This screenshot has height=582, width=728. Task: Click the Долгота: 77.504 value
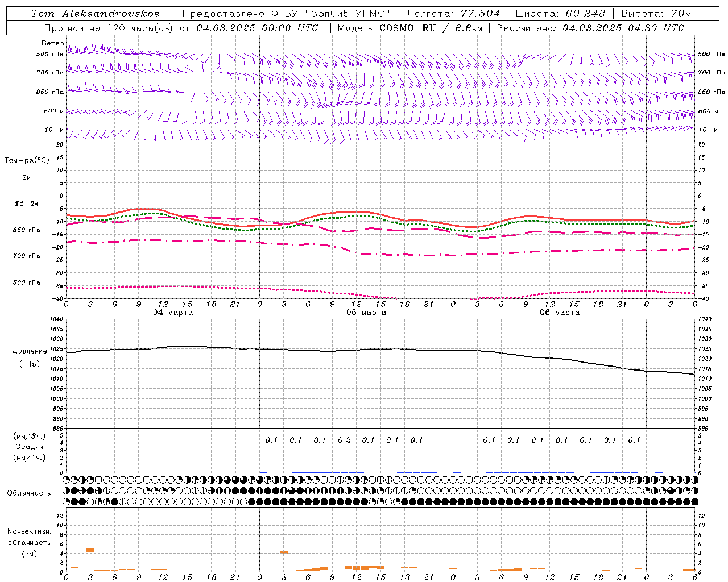pyautogui.click(x=453, y=14)
